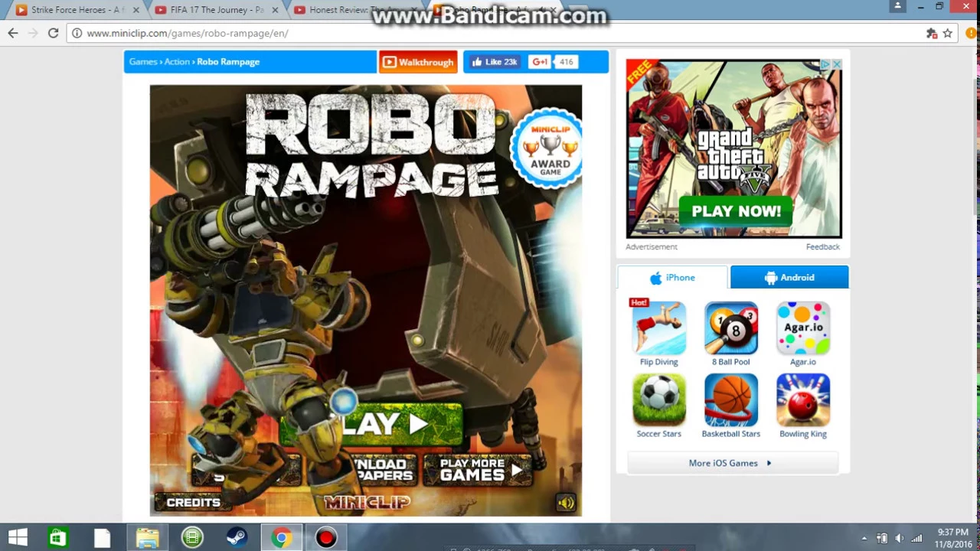Open Steam from the taskbar
980x551 pixels.
pos(237,538)
